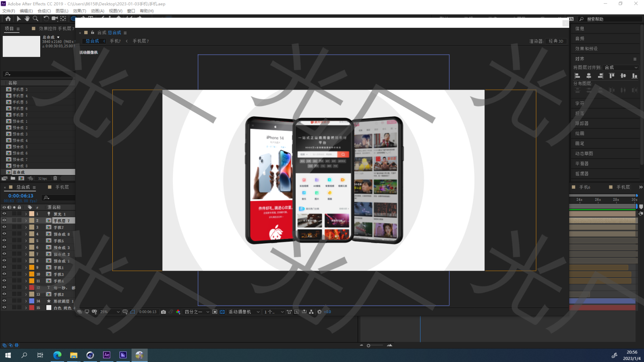Toggle visibility of layer 15 白色 纯色
Screen dimensions: 644x362
click(x=4, y=308)
